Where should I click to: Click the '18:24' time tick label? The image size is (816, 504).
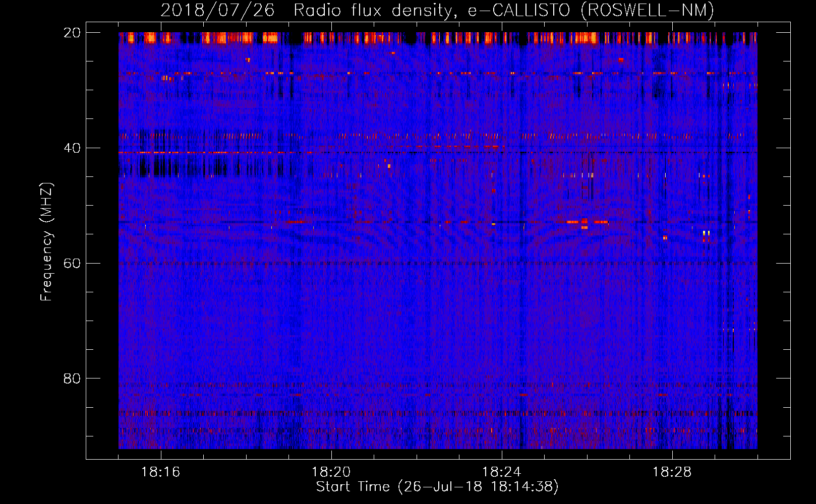[x=502, y=472]
